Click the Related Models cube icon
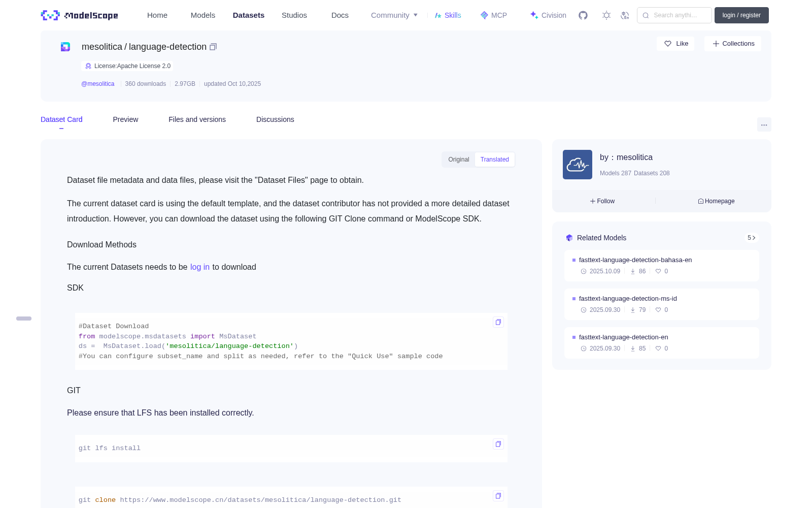The width and height of the screenshot is (812, 508). 569,238
